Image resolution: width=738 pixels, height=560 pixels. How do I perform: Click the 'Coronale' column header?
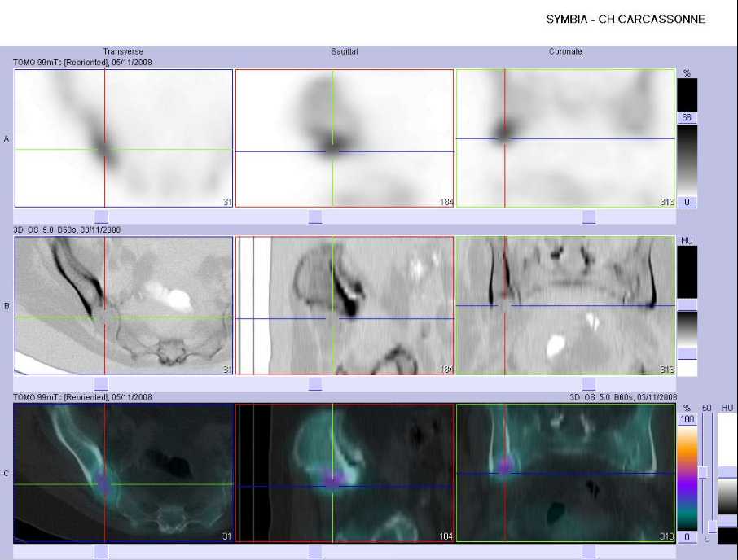tap(565, 52)
